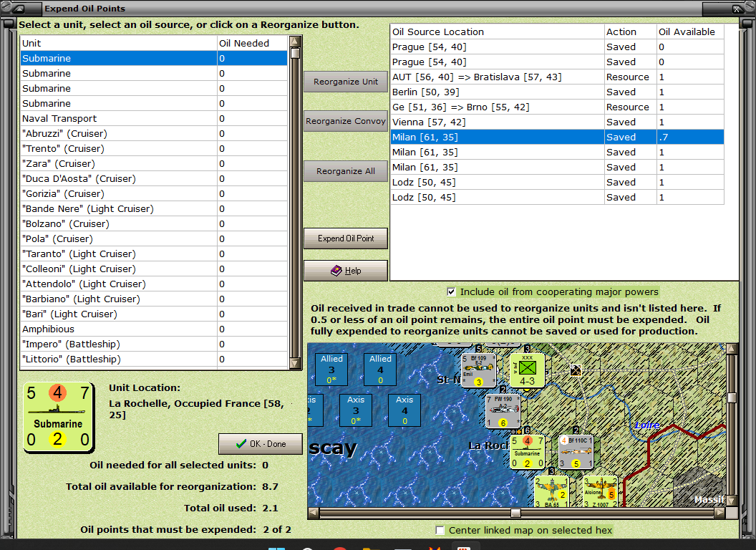Image resolution: width=756 pixels, height=550 pixels.
Task: Click the unit list scrollbar thumb
Action: click(295, 52)
